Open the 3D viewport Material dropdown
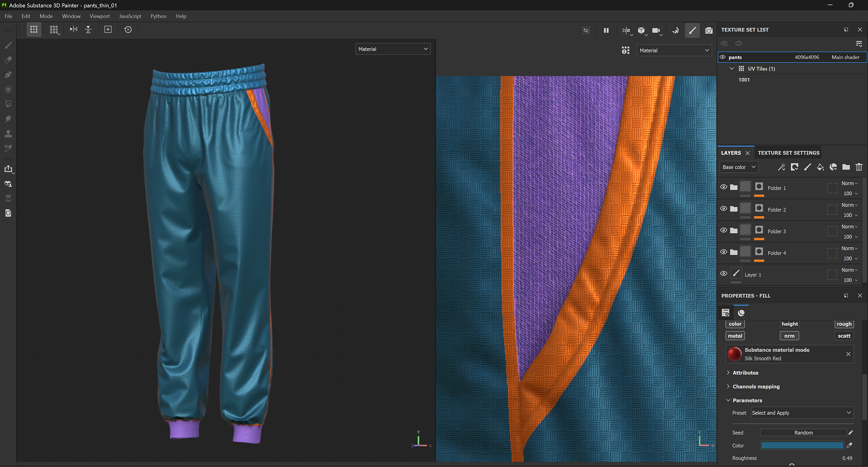The height and width of the screenshot is (467, 868). coord(393,49)
